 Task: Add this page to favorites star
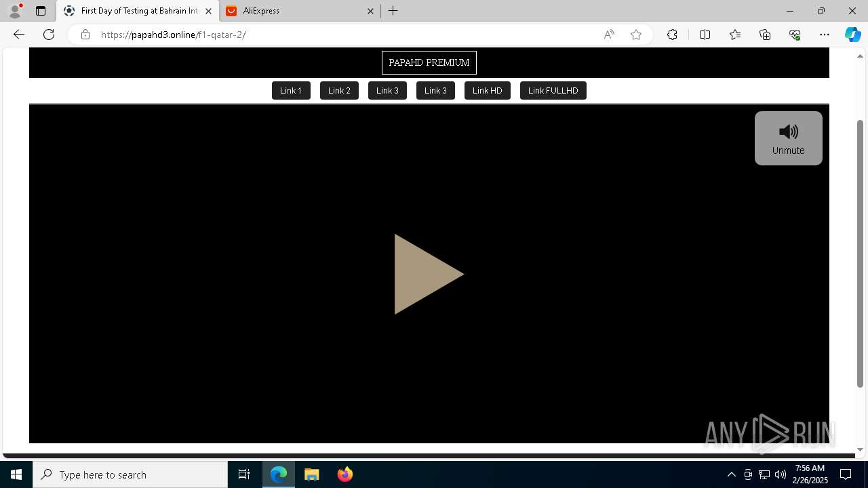point(635,35)
